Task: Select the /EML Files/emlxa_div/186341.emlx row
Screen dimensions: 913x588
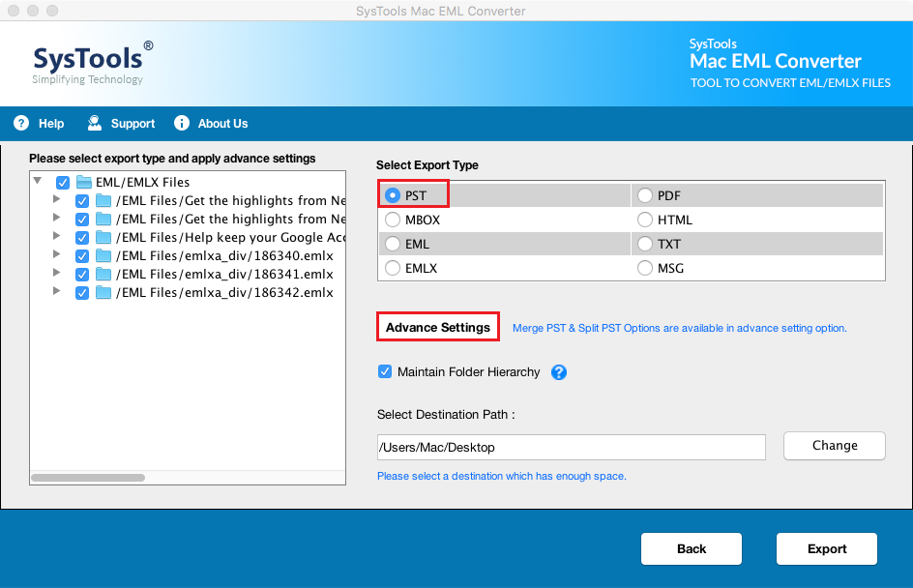Action: [x=224, y=275]
